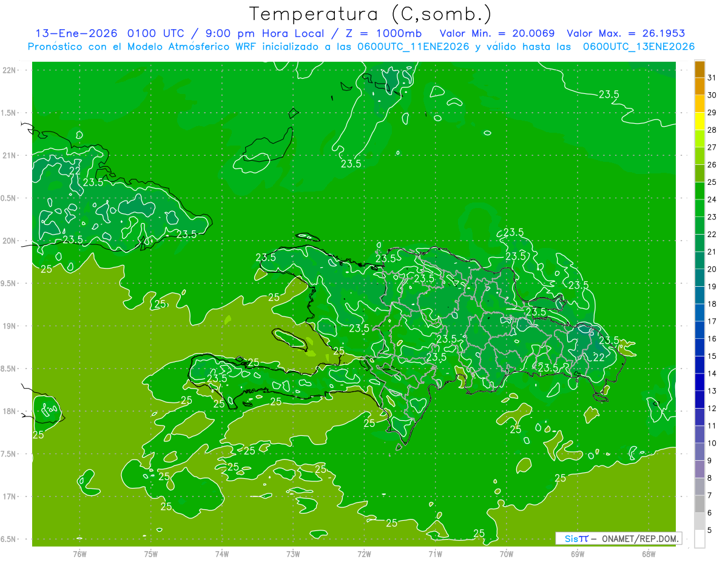Click the legend scale number "27"
This screenshot has height=562, width=728.
click(712, 147)
